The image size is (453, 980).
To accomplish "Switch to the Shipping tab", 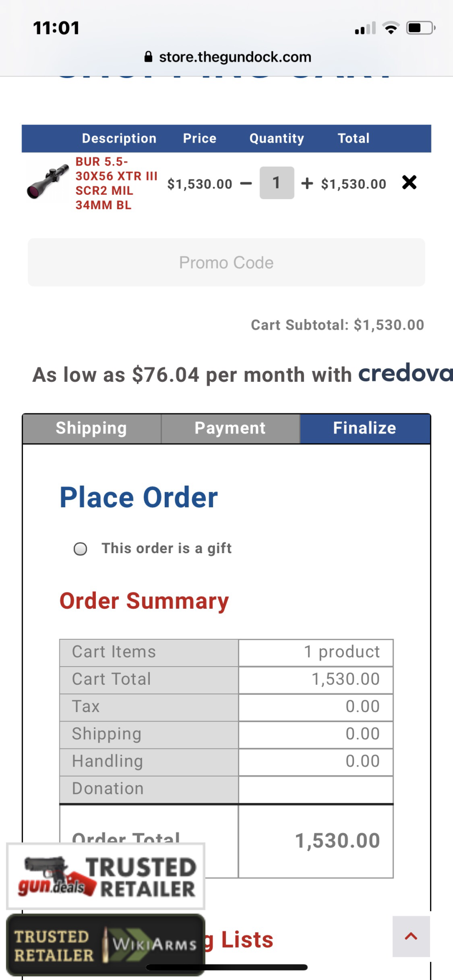I will point(91,428).
